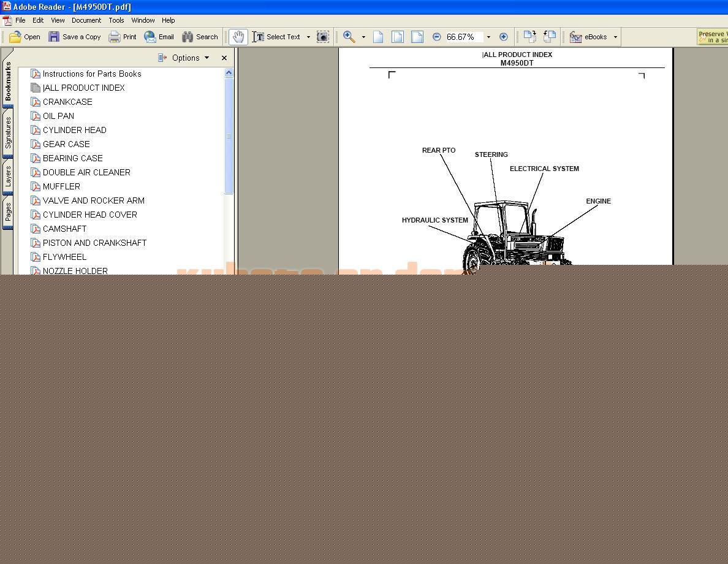This screenshot has height=564, width=728.
Task: Switch to the Bookmarks side tab
Action: (8, 80)
